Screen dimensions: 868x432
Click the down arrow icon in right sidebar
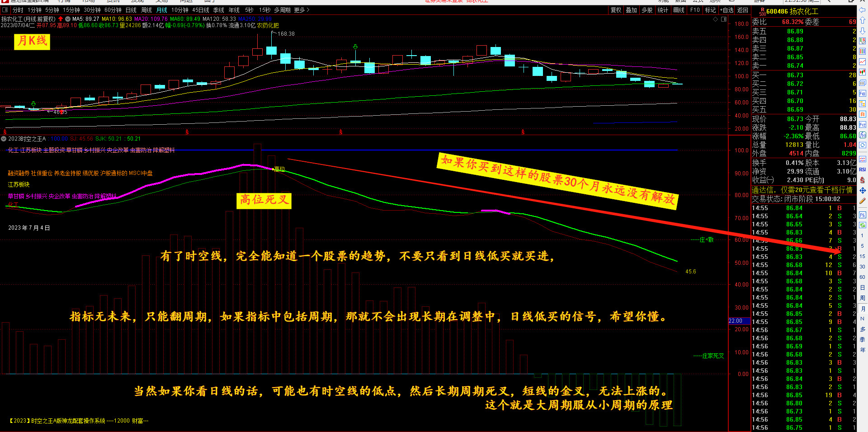tap(863, 31)
